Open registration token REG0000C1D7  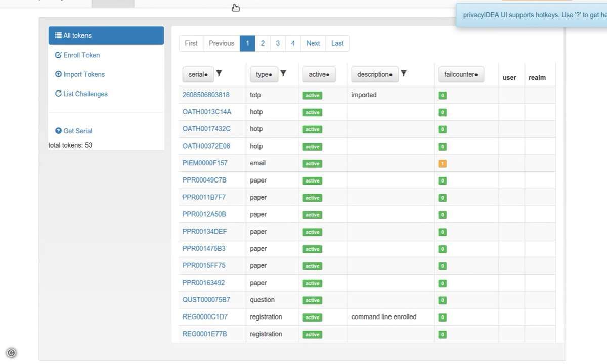[205, 317]
